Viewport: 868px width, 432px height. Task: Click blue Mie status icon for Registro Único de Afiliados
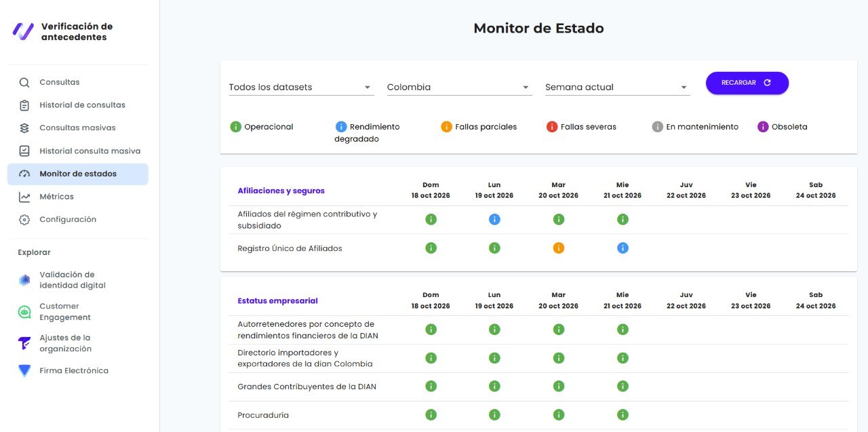point(623,248)
